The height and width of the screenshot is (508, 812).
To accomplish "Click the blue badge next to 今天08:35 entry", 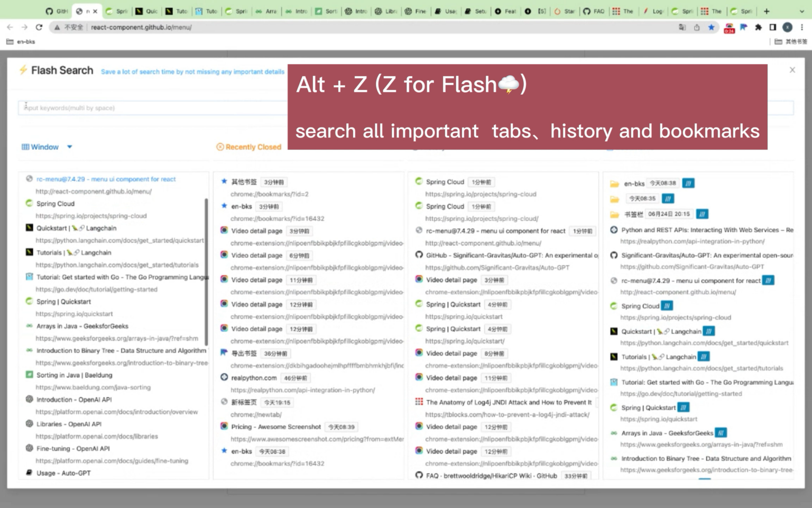I will [668, 198].
